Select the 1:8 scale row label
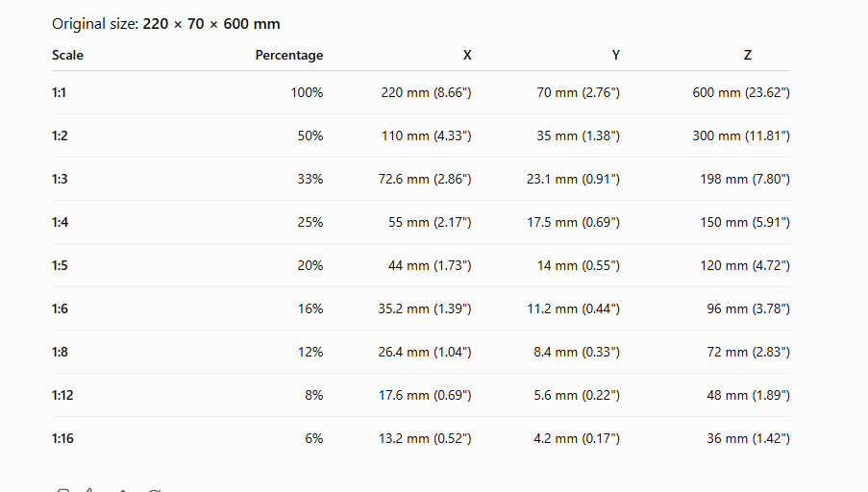 [60, 352]
